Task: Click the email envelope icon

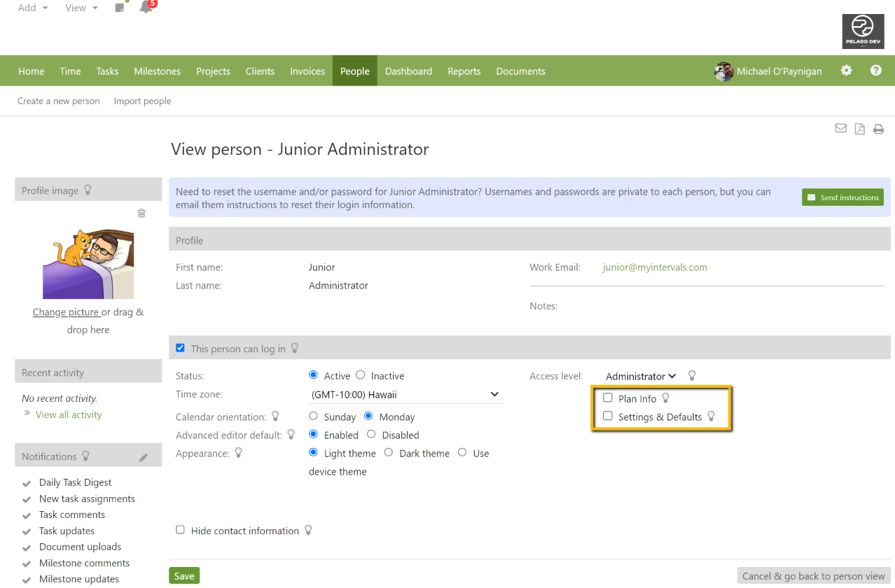Action: pyautogui.click(x=840, y=129)
